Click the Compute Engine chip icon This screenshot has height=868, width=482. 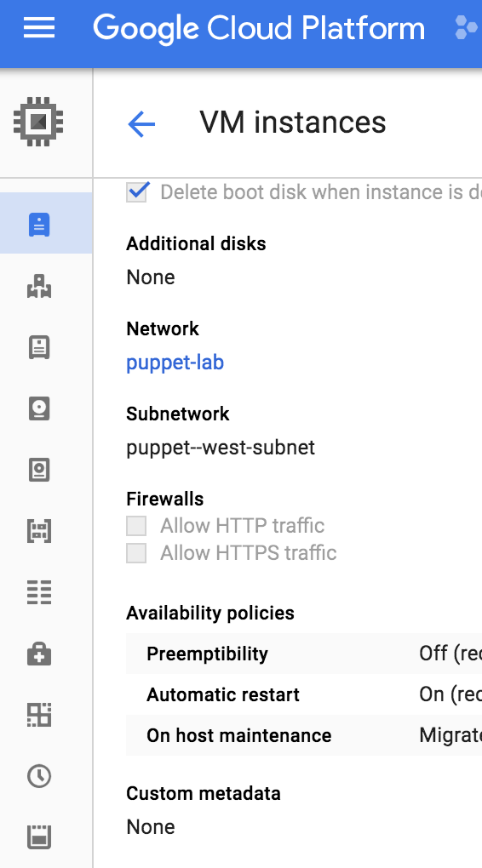38,121
